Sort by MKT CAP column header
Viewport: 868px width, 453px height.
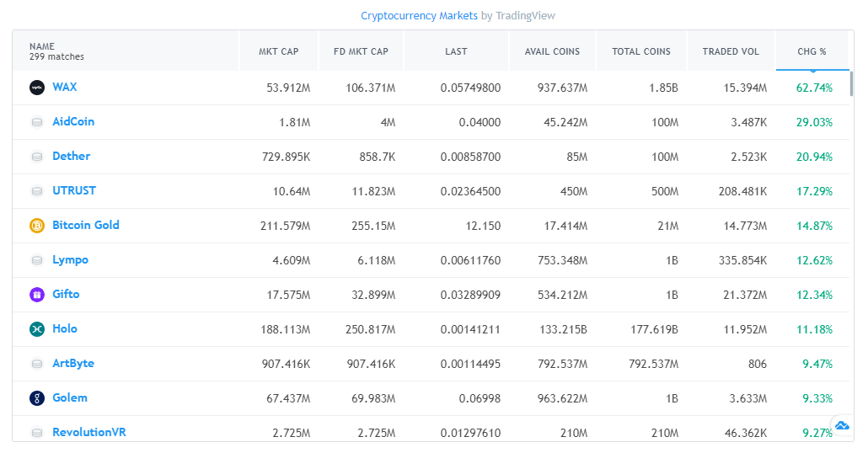click(278, 51)
